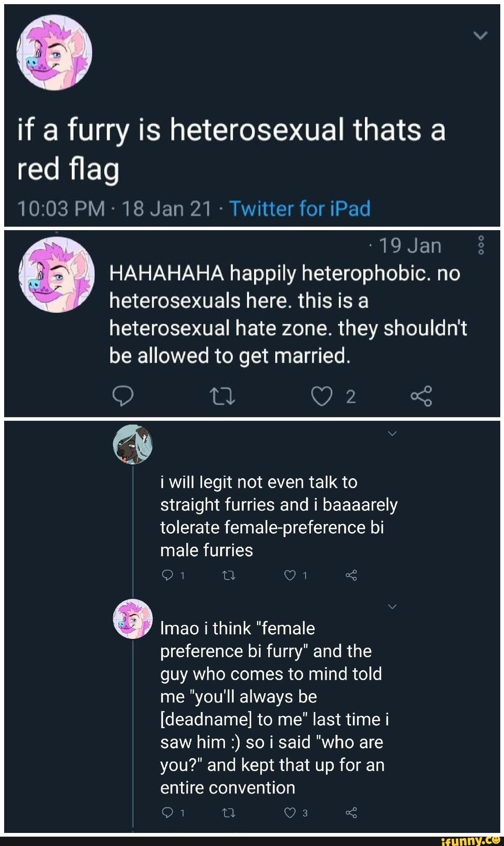Image resolution: width=504 pixels, height=846 pixels.
Task: Share the 'entire convention' tweet
Action: [x=351, y=813]
